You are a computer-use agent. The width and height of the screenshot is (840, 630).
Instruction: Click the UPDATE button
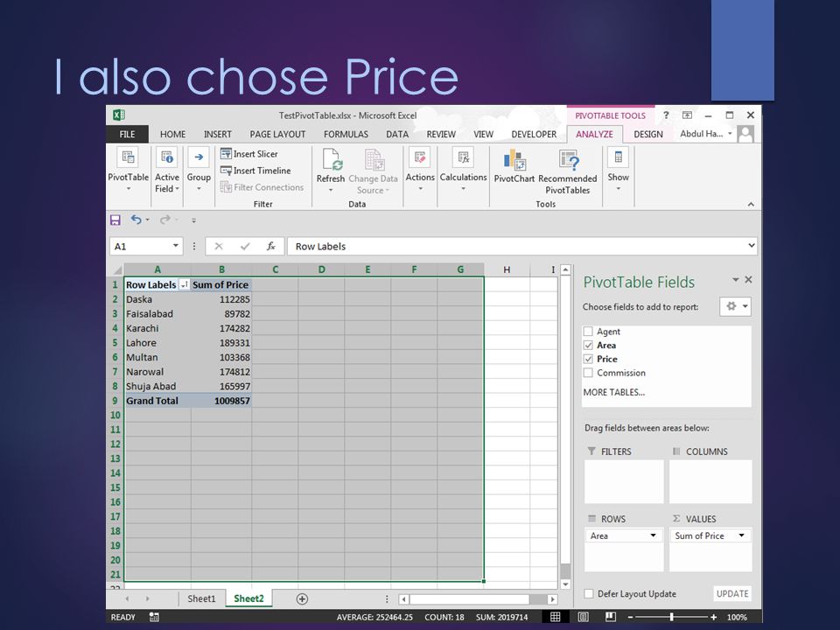click(732, 593)
